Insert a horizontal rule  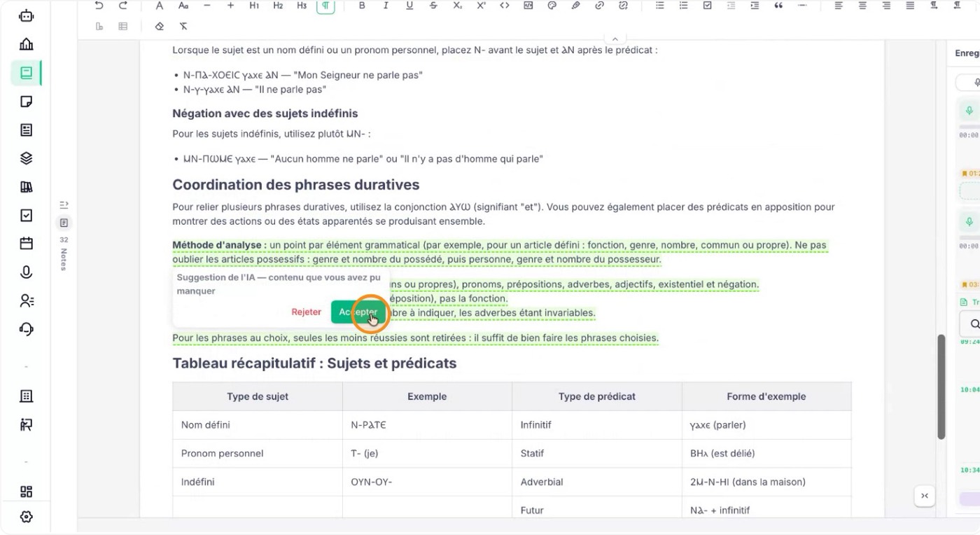point(802,6)
